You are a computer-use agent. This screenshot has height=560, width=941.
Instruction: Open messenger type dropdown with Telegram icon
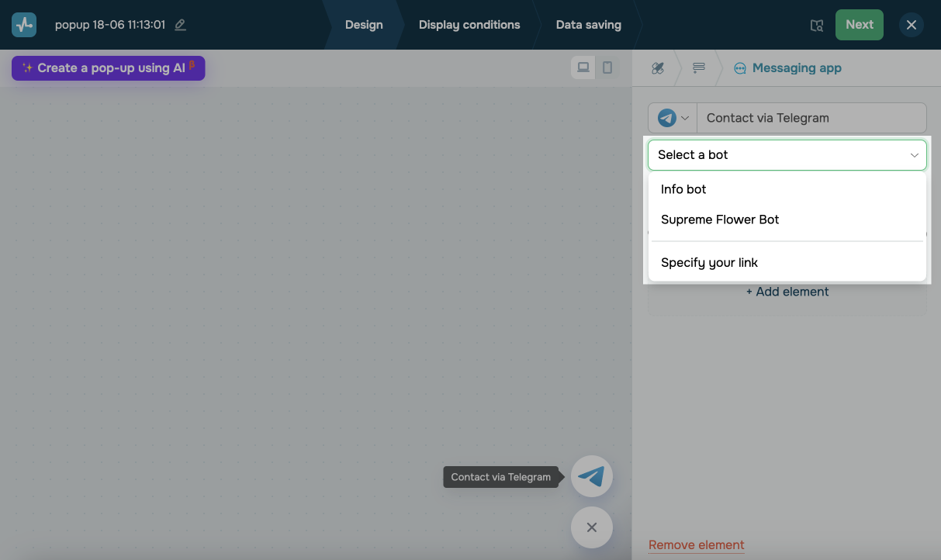(673, 118)
